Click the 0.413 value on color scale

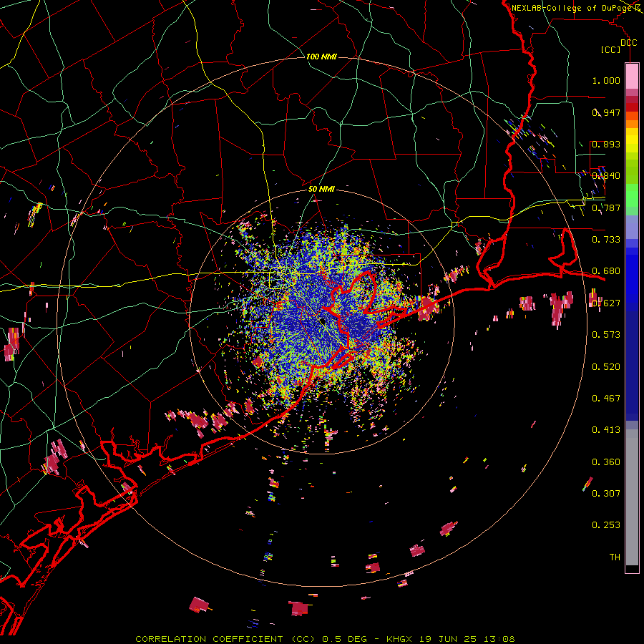[x=606, y=430]
